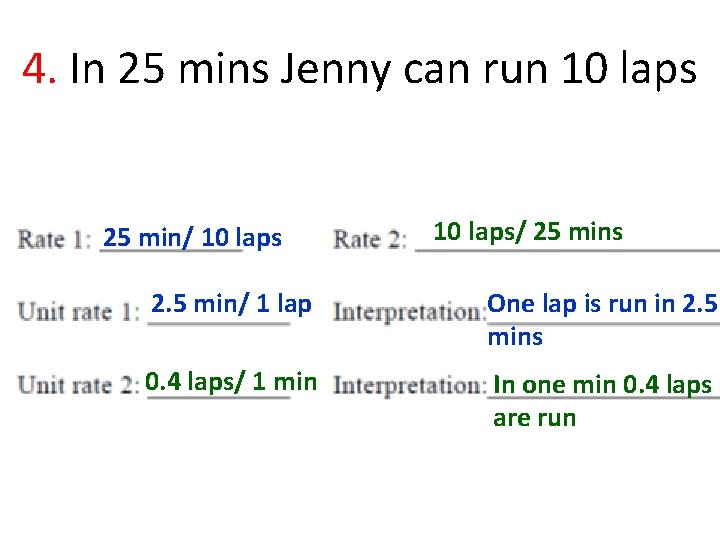
Task: Click '25 mins' in the heading
Action: 193,69
